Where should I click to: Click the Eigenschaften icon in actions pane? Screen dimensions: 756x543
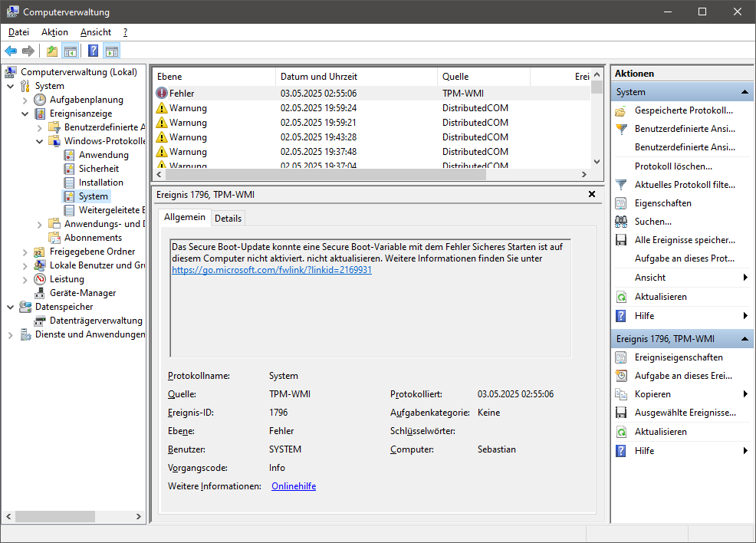tap(621, 203)
